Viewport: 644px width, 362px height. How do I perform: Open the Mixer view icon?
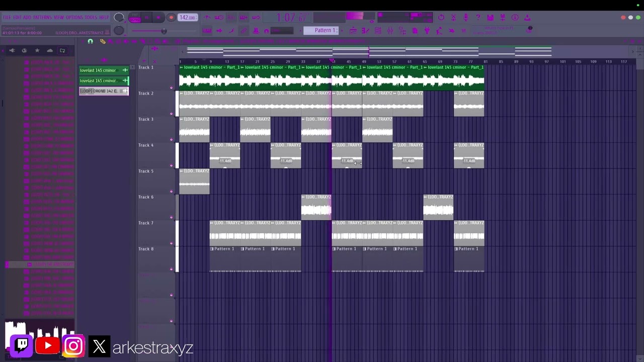click(x=390, y=31)
